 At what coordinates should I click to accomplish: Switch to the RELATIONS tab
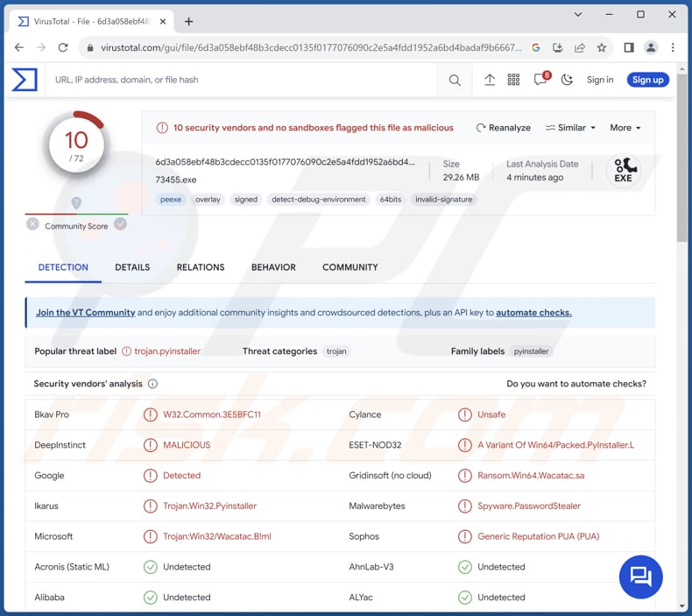pos(201,267)
